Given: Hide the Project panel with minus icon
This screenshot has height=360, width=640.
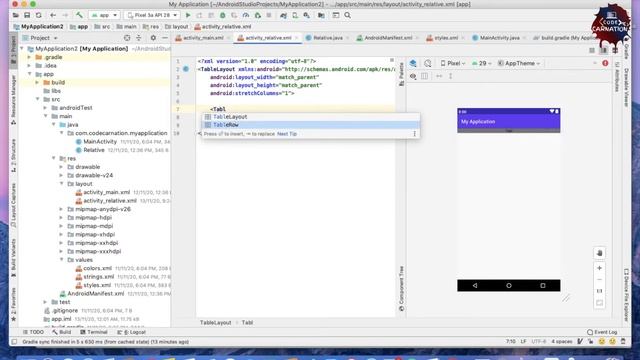Looking at the screenshot, I should (164, 38).
